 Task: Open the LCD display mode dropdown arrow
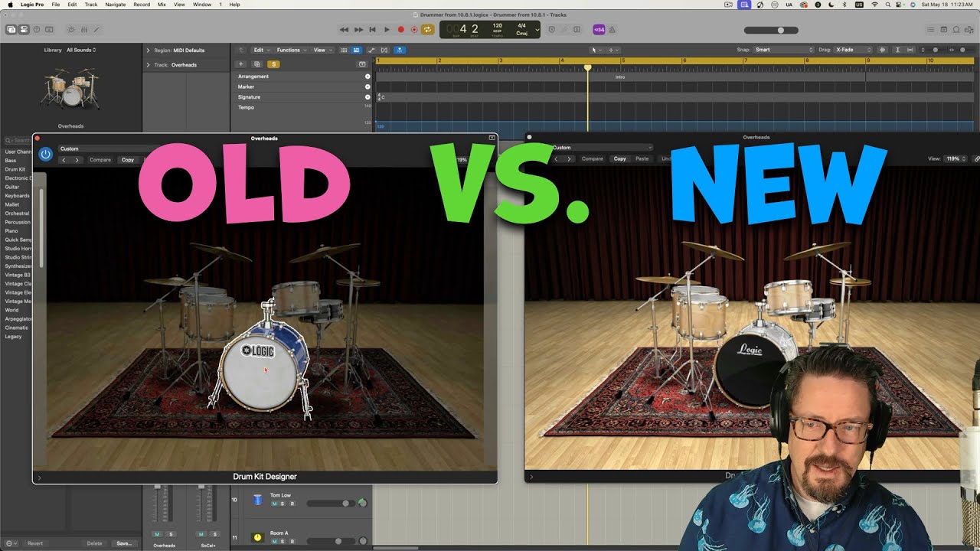(x=537, y=30)
